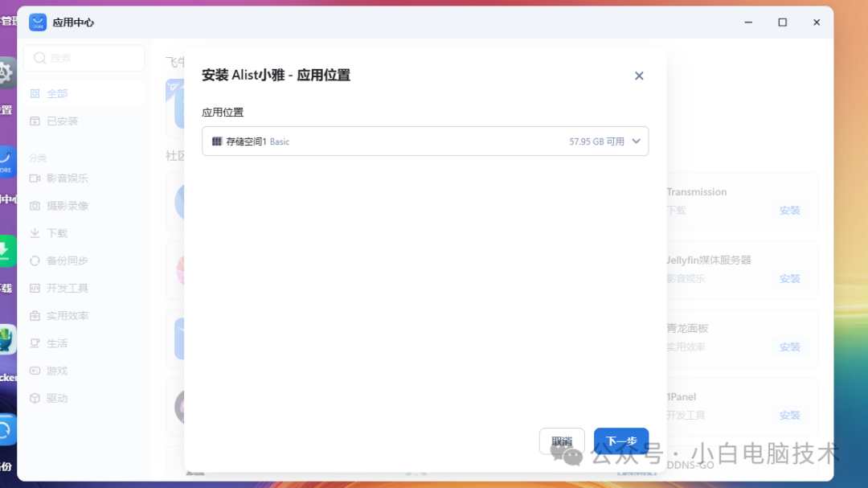Click the 下载 arrow icon in sidebar
868x488 pixels.
(35, 233)
